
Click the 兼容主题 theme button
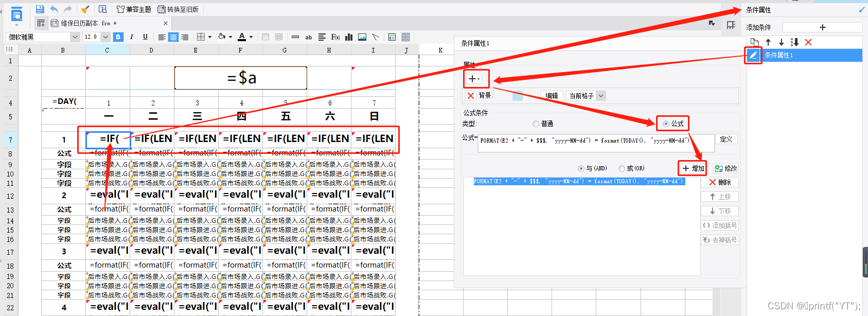coord(134,9)
